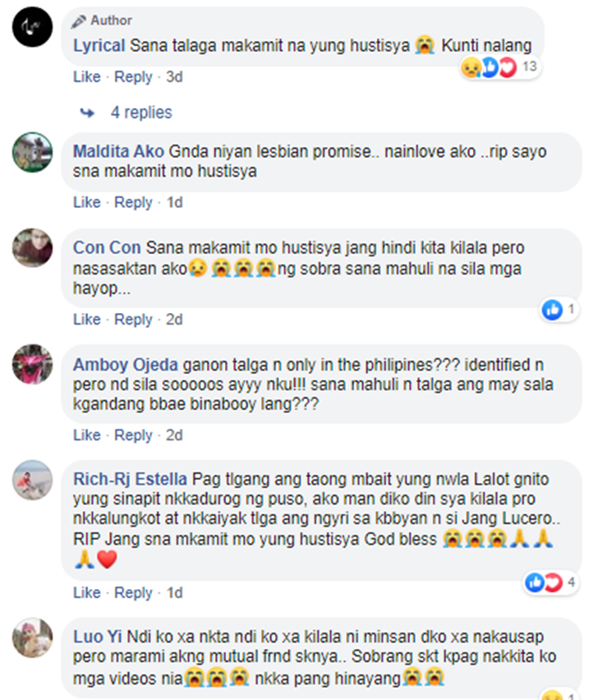616x700 pixels.
Task: Open Amboy Ojeda's profile picture
Action: 32,364
